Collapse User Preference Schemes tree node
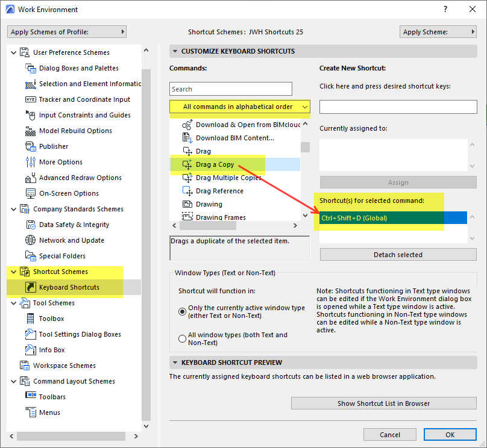 click(x=14, y=52)
